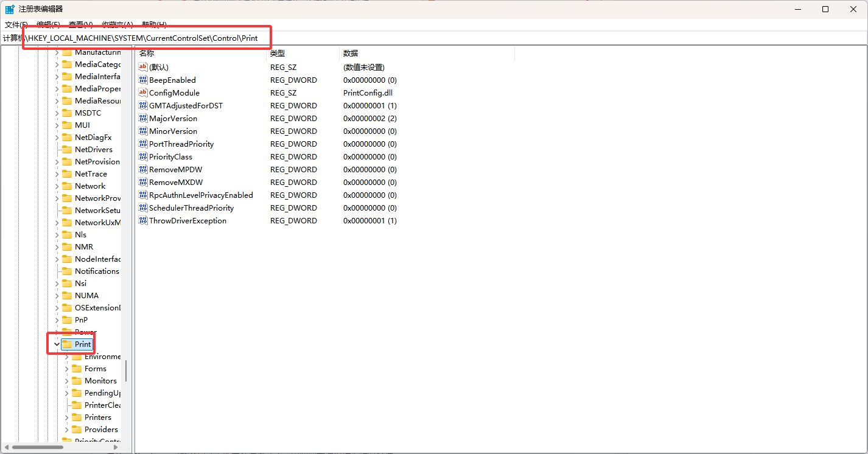
Task: Expand the Network key node
Action: coord(57,186)
